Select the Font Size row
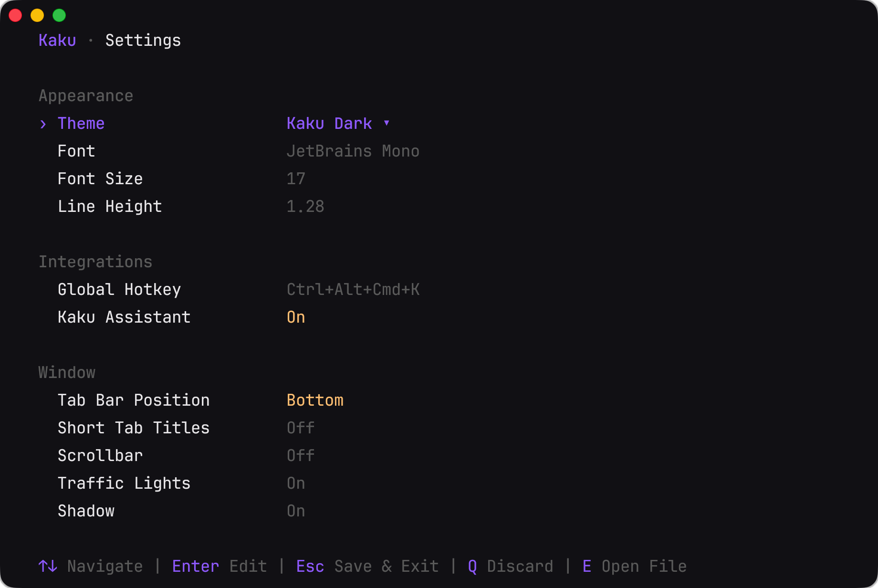Image resolution: width=878 pixels, height=588 pixels. [100, 179]
